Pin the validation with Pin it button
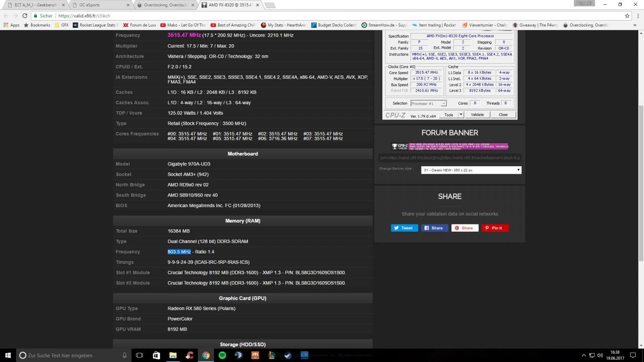 pos(495,228)
